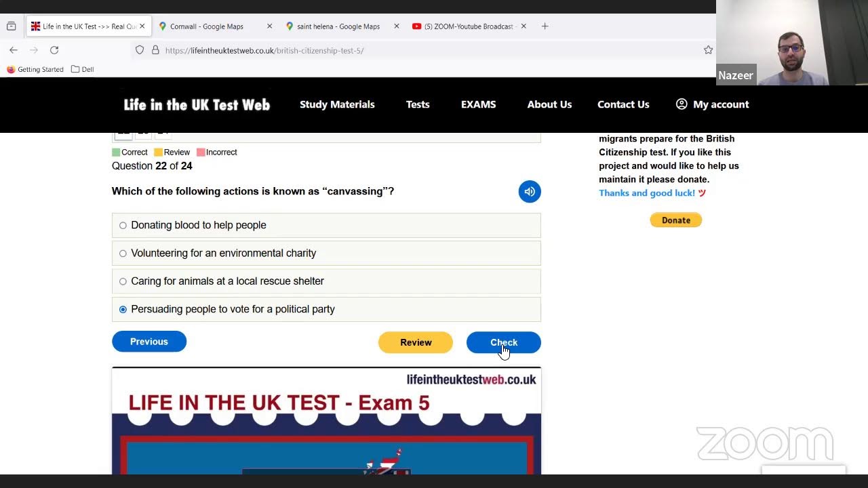This screenshot has width=868, height=488.
Task: Click the Life in the UK Test Web logo
Action: pyautogui.click(x=197, y=104)
